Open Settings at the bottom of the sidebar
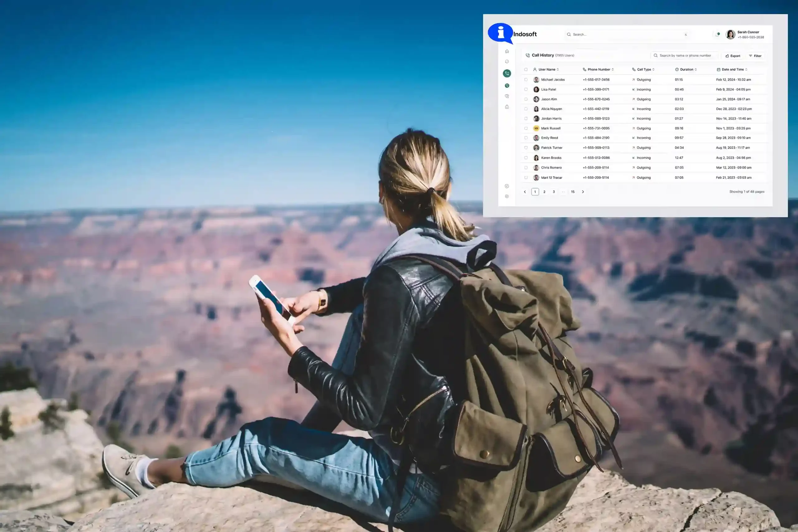 507,197
